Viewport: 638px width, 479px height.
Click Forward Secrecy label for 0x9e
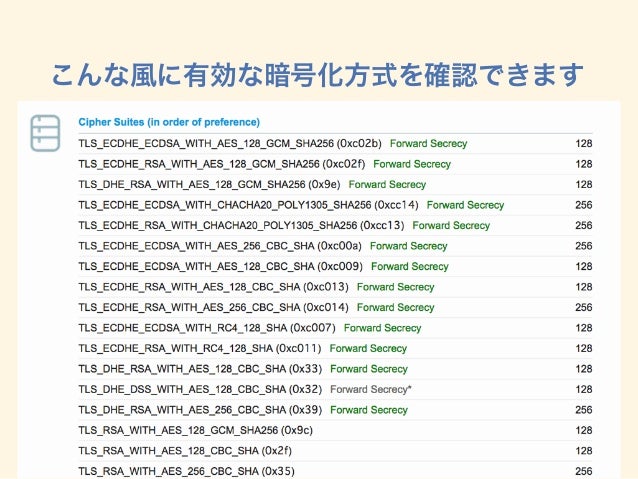(x=387, y=184)
